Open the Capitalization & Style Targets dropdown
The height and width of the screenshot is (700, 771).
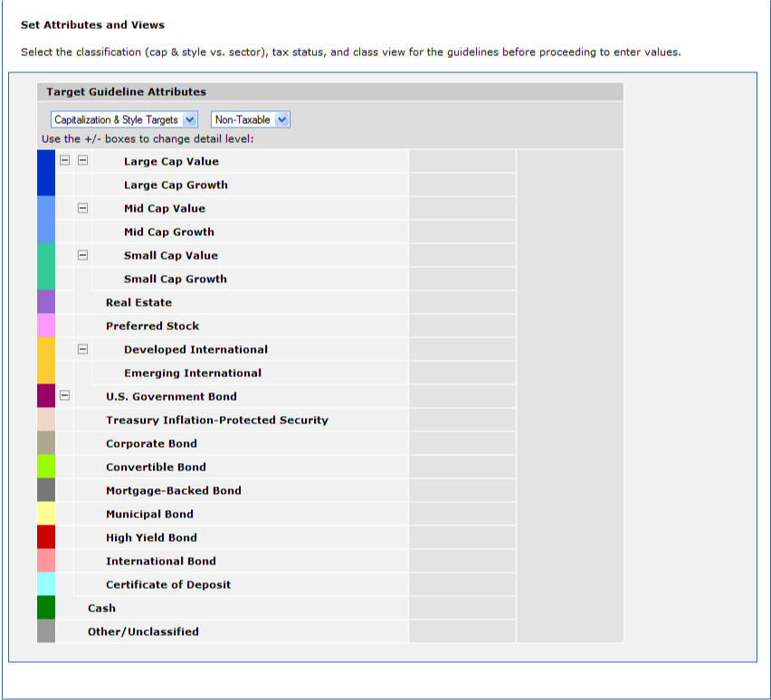124,119
